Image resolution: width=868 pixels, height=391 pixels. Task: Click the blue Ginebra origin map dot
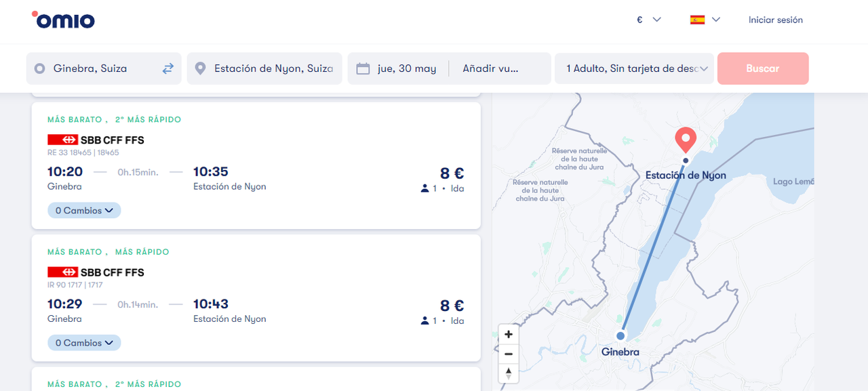[x=620, y=335]
